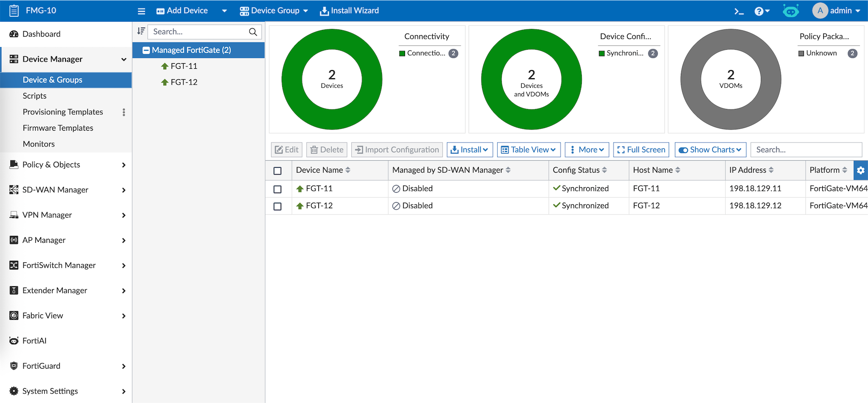
Task: Open the Table View dropdown
Action: (528, 150)
